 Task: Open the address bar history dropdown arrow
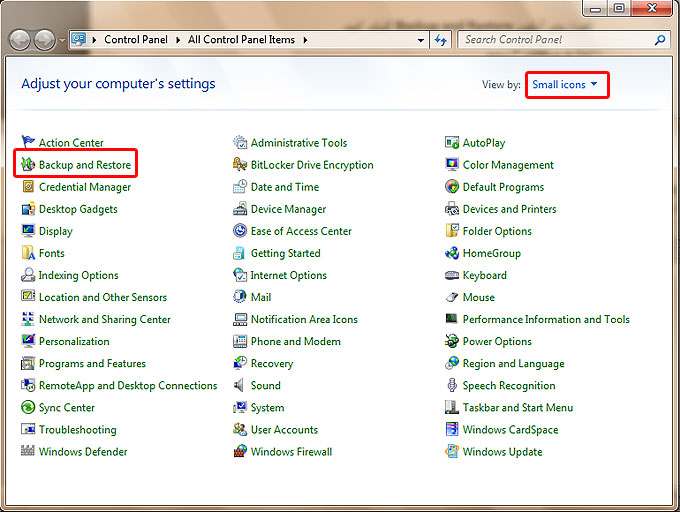pyautogui.click(x=421, y=40)
